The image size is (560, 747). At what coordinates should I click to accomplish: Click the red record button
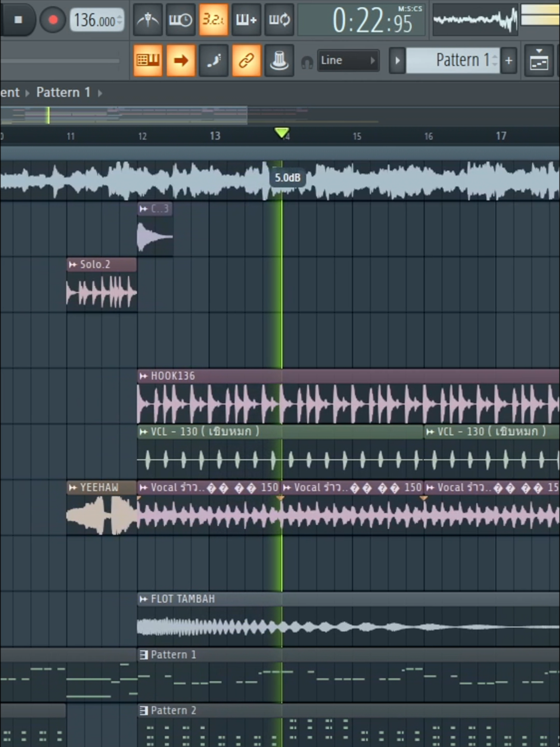click(53, 19)
